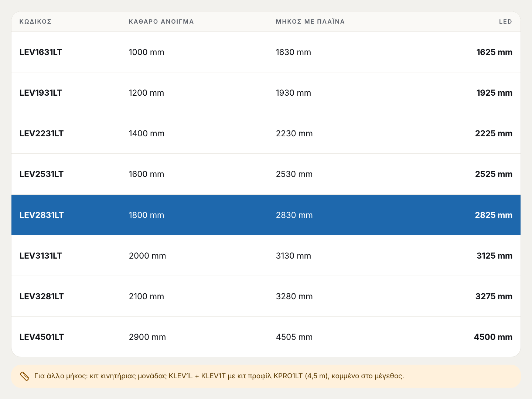Select product code LEV2231LT
Image resolution: width=532 pixels, height=399 pixels.
41,133
